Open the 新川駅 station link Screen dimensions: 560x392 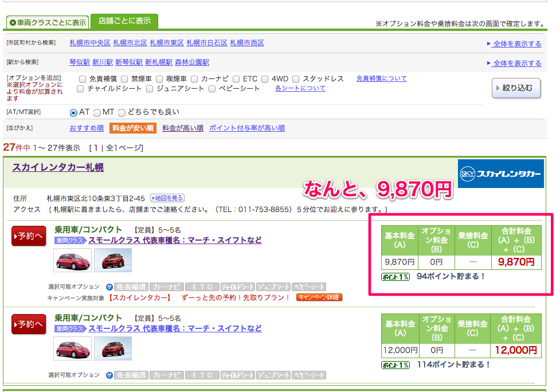103,62
